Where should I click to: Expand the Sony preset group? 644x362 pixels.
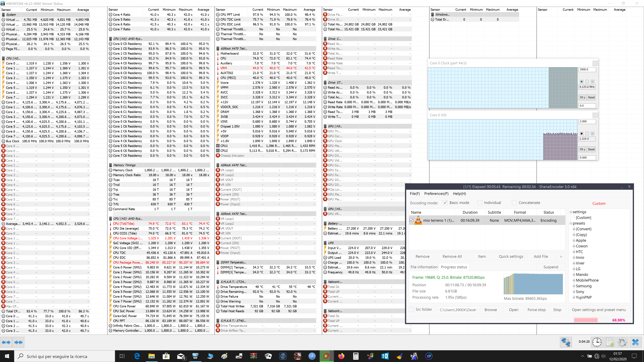574,292
